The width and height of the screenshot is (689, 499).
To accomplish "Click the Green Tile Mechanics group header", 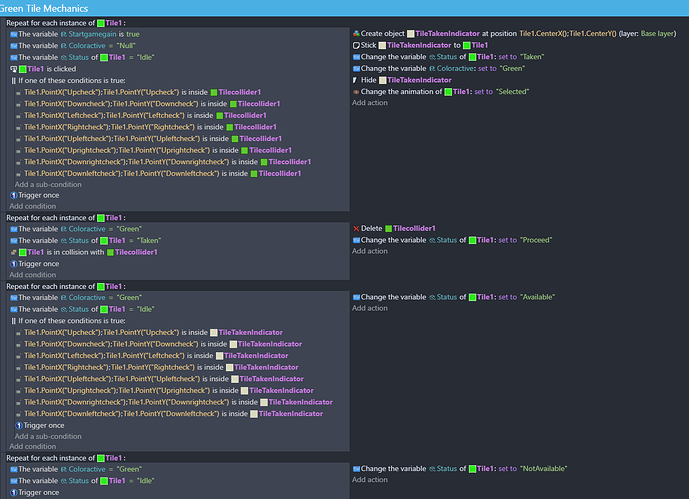I will click(344, 8).
